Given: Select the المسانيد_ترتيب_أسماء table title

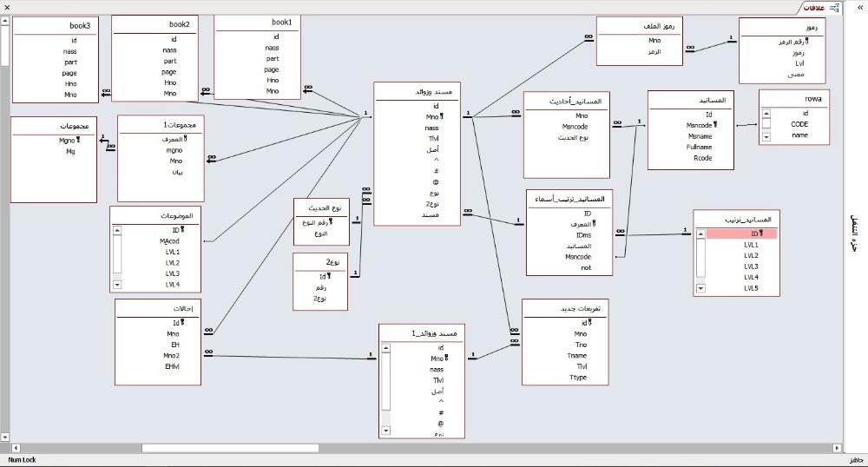Looking at the screenshot, I should (x=569, y=199).
